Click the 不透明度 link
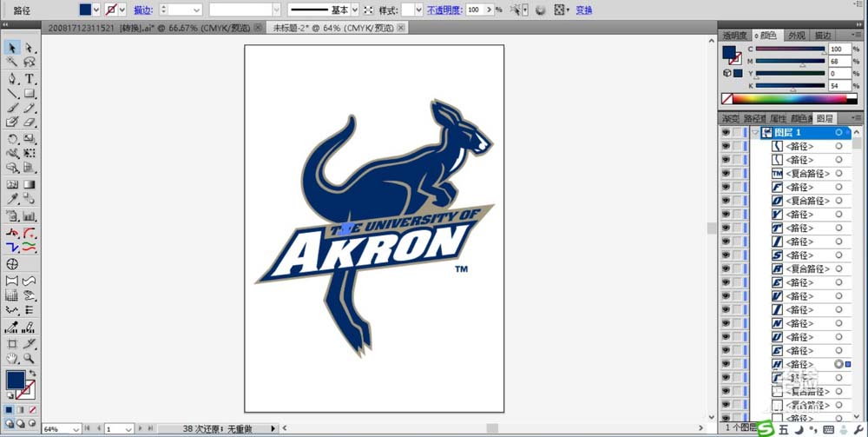 click(x=444, y=10)
